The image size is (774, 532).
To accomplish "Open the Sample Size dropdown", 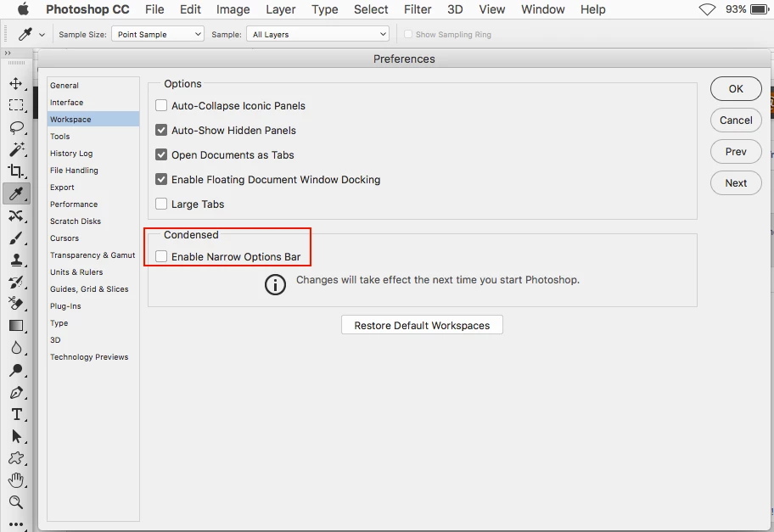I will [158, 34].
